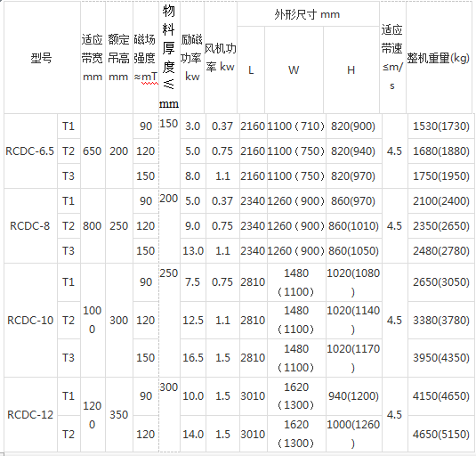Select the 2650(3050) weight cell

click(x=440, y=282)
